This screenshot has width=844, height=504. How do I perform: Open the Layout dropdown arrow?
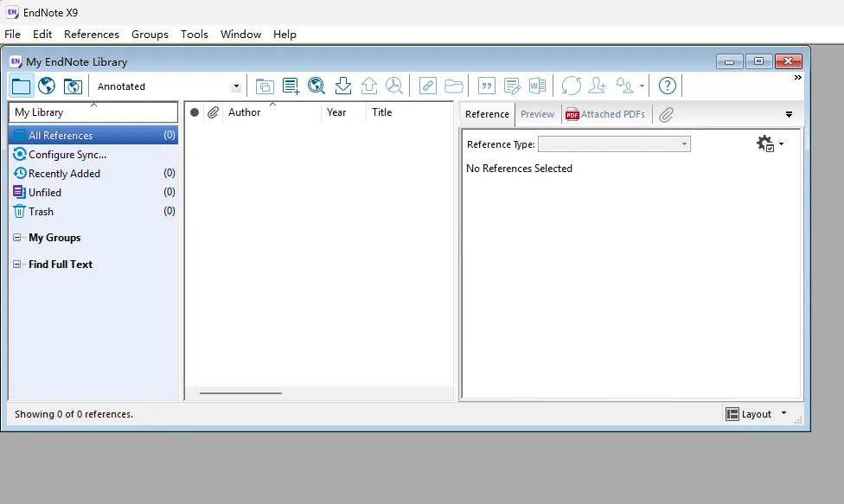click(x=783, y=413)
